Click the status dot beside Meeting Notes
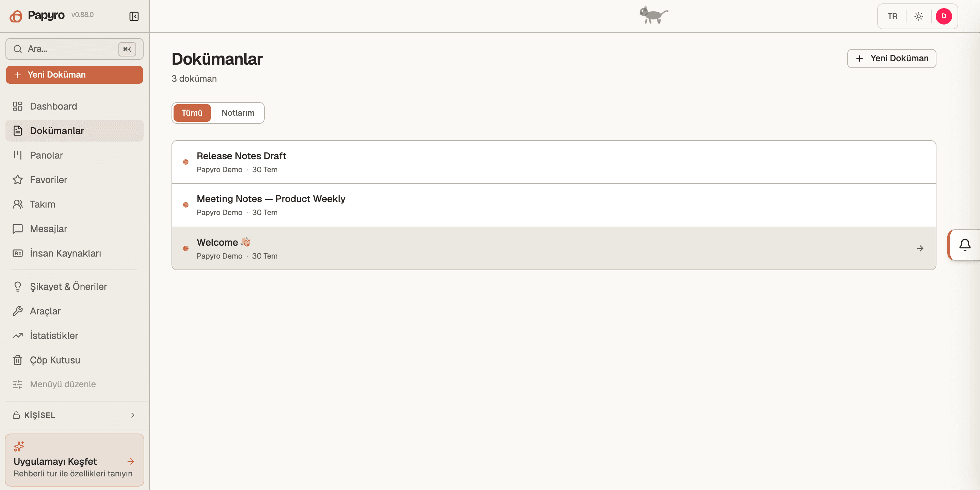 tap(186, 205)
